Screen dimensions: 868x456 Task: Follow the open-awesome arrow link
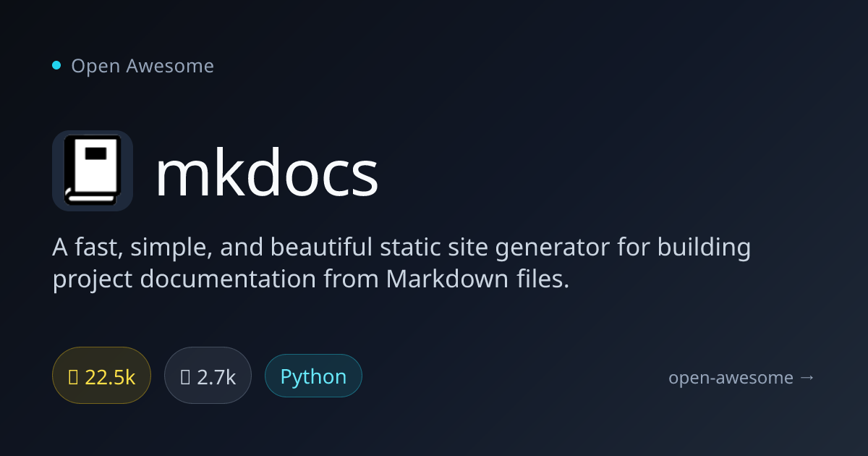(742, 377)
